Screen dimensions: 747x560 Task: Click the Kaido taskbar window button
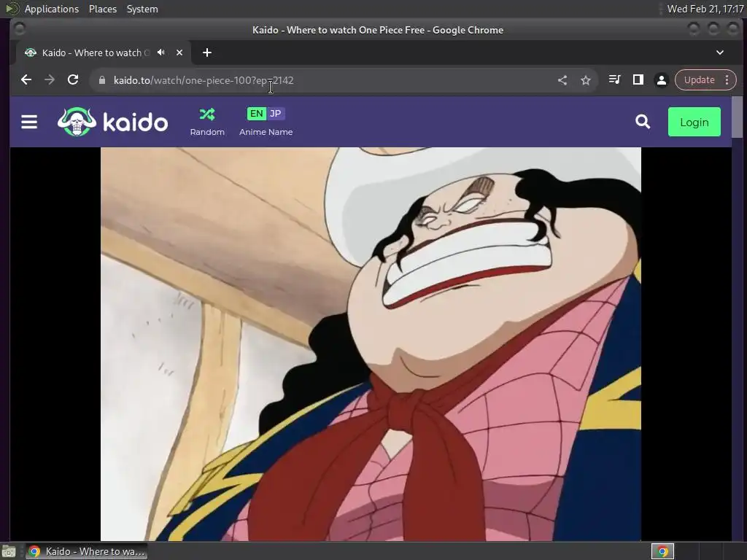point(86,551)
